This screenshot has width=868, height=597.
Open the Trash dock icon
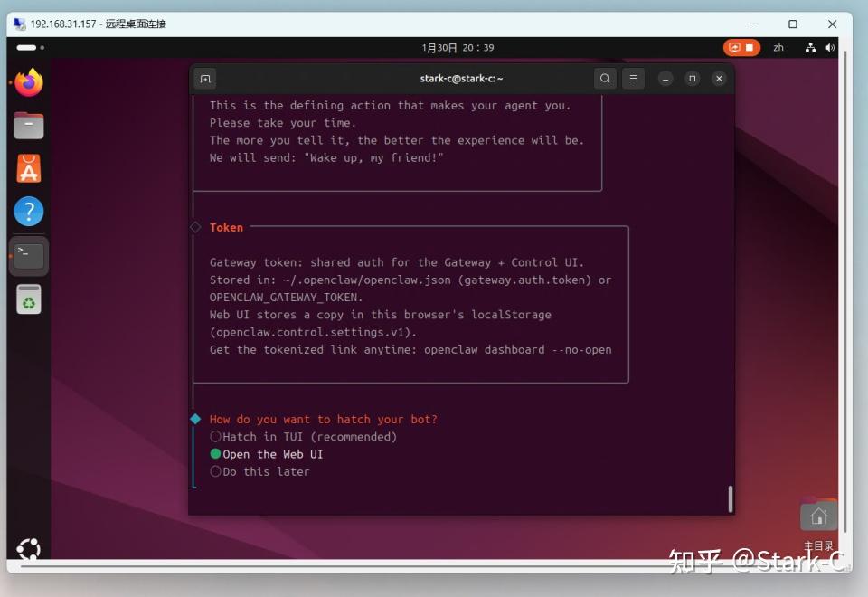(29, 299)
